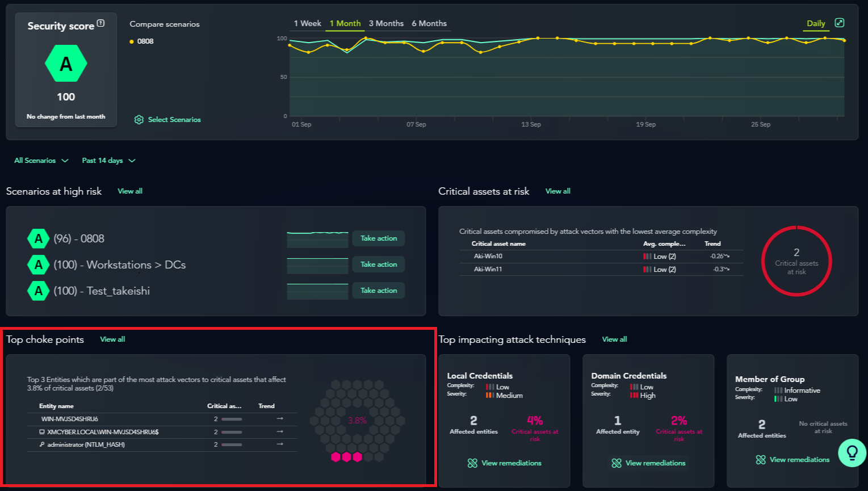Click the 2% critical assets at risk value
This screenshot has width=868, height=491.
click(x=679, y=421)
